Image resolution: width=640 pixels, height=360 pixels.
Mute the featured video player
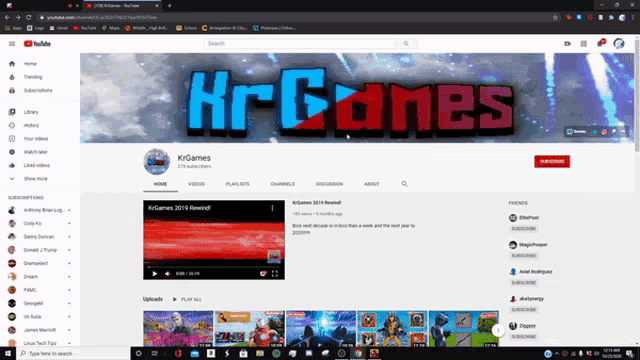[167, 273]
